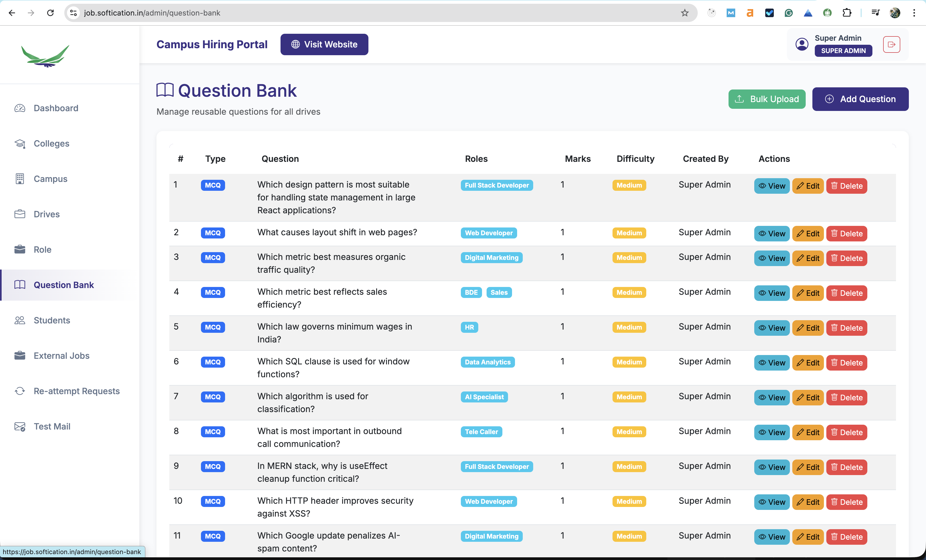
Task: Select the Colleges sidebar icon
Action: click(x=20, y=143)
